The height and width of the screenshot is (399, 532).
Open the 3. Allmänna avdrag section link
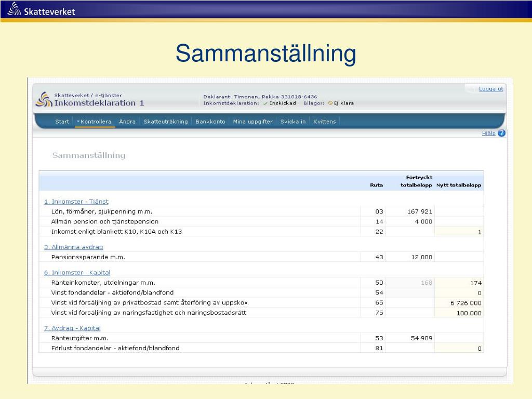point(74,247)
